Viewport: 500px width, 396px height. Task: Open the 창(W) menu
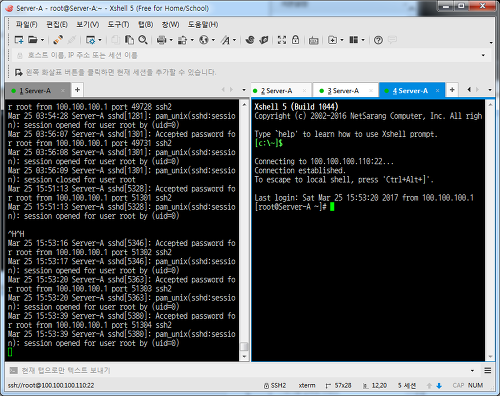click(170, 24)
